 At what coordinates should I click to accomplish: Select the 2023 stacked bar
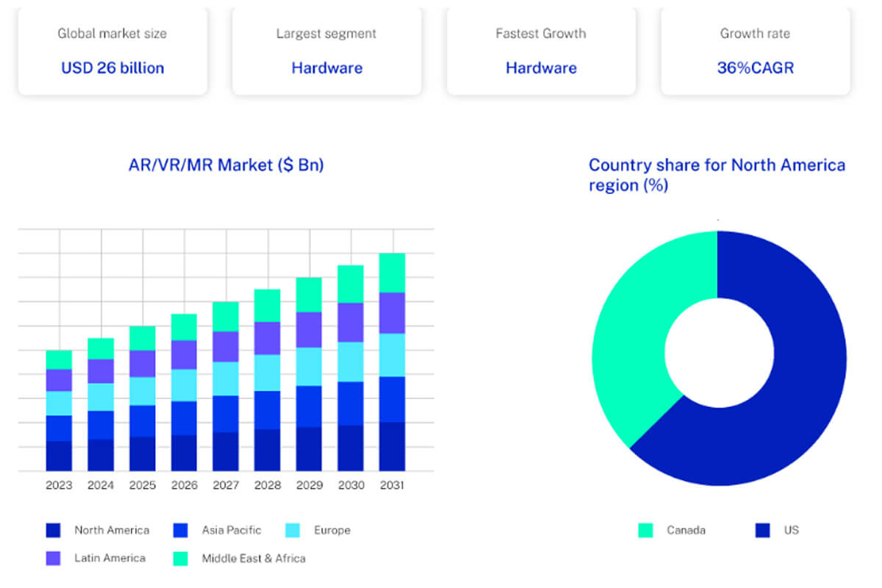[59, 412]
